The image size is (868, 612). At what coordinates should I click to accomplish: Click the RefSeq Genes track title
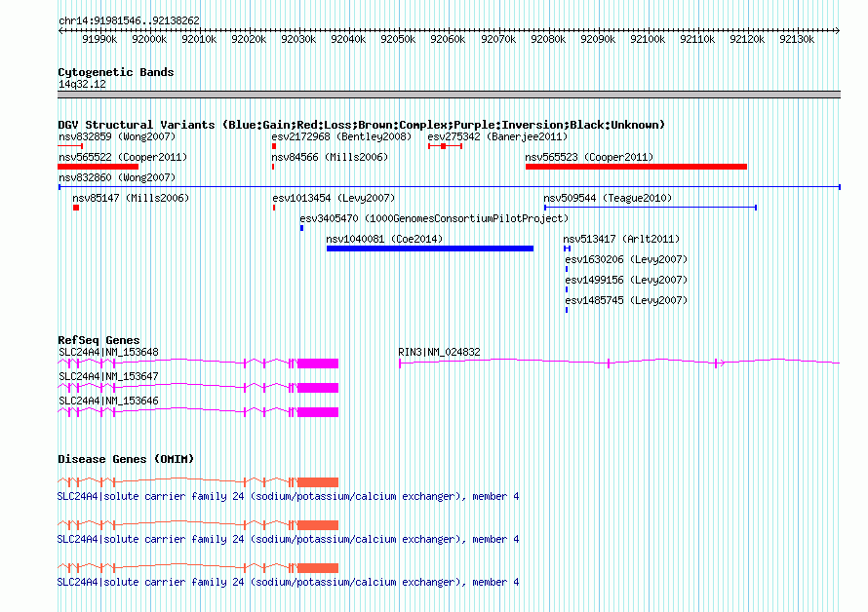99,340
